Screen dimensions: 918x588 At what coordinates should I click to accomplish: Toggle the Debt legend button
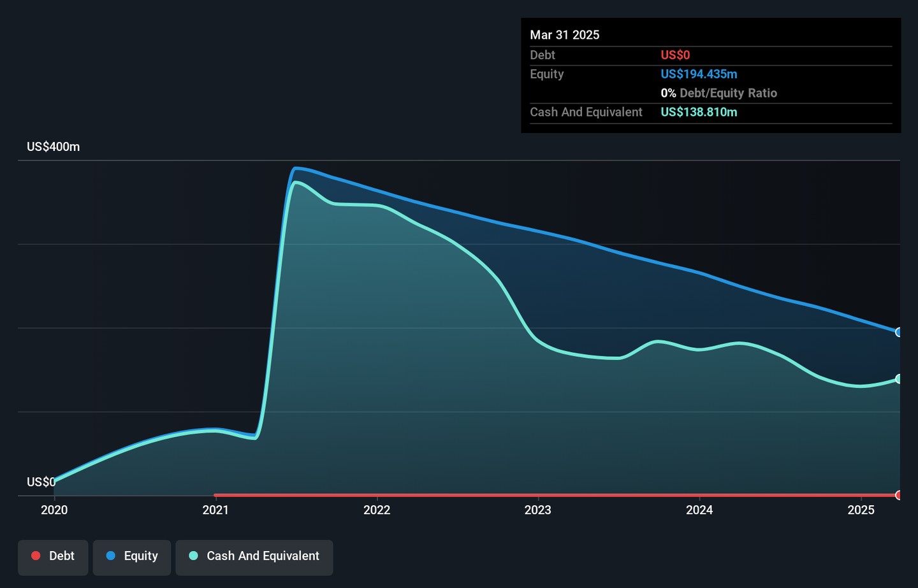tap(53, 556)
